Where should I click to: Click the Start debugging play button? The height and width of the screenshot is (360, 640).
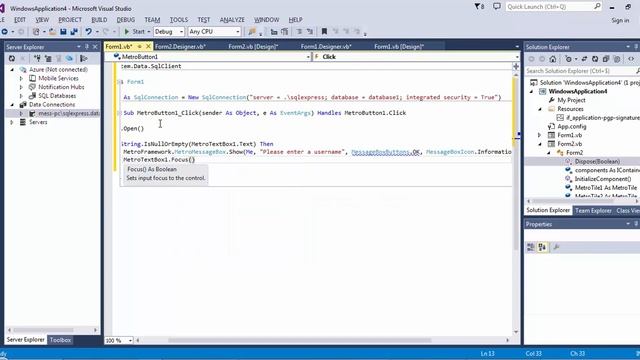click(127, 31)
